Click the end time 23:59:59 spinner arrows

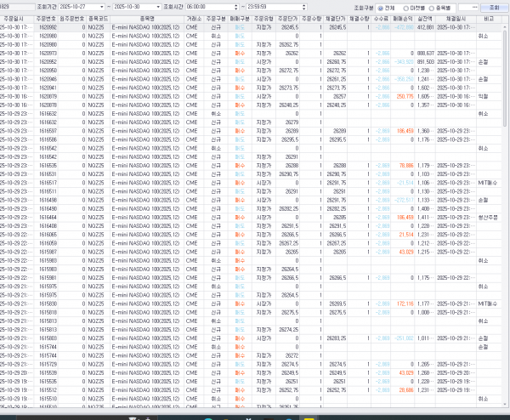(303, 7)
